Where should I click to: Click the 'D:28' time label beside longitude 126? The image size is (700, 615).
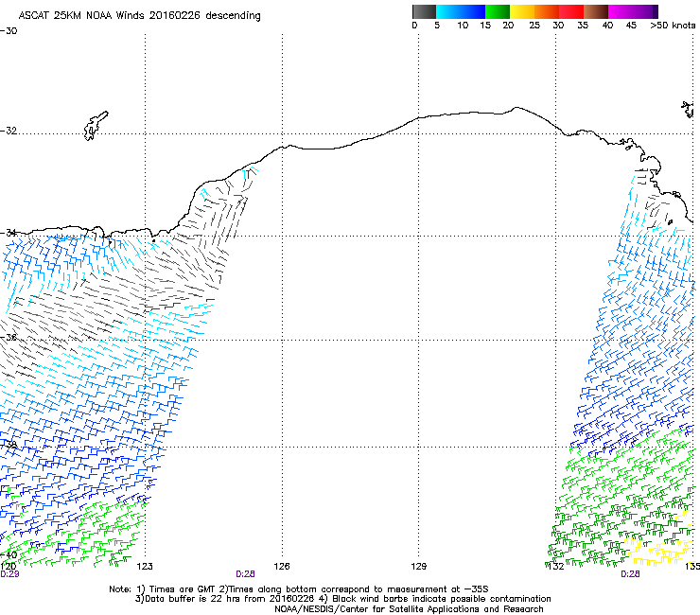pyautogui.click(x=245, y=574)
